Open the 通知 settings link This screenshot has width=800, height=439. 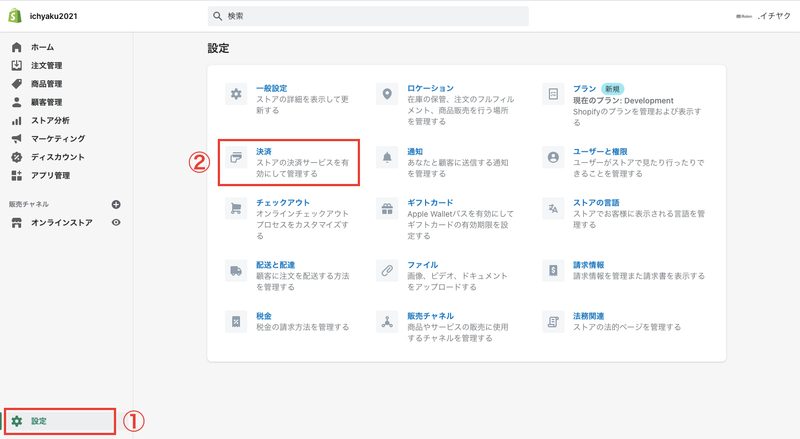(415, 152)
